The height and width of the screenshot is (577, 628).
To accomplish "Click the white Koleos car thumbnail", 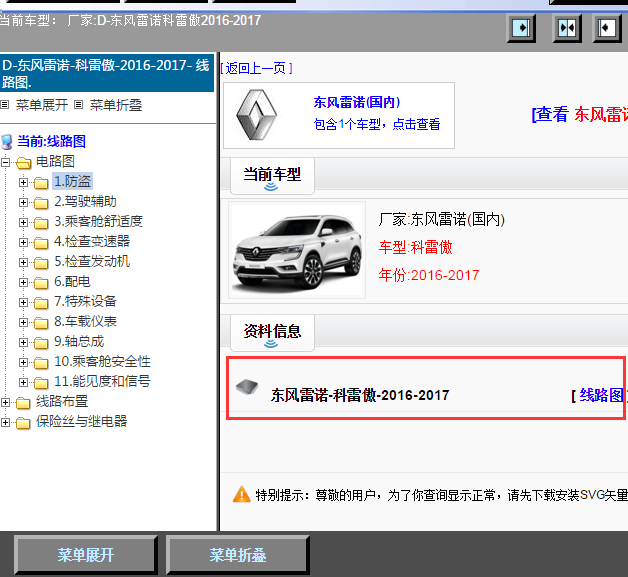I will 297,250.
